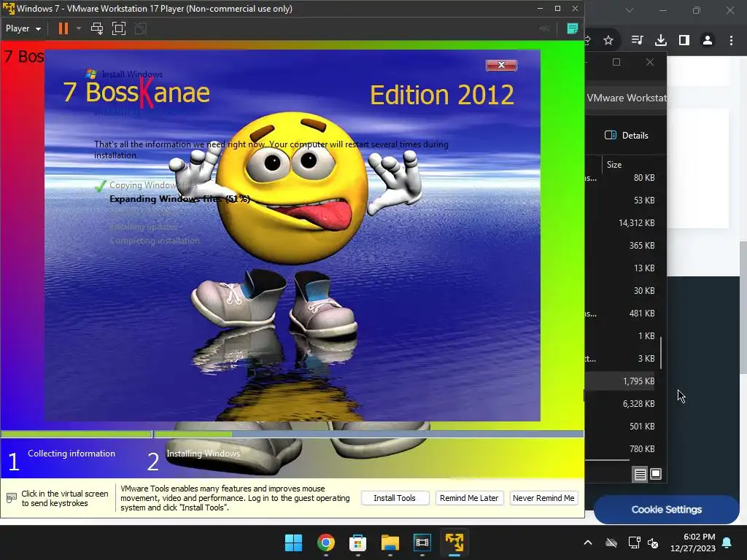
Task: Open File Explorer from the taskbar
Action: pos(390,542)
